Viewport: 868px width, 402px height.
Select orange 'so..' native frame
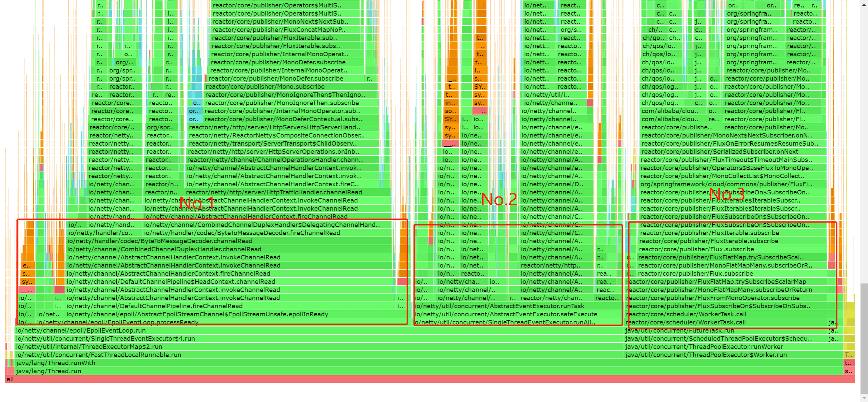tap(451, 111)
